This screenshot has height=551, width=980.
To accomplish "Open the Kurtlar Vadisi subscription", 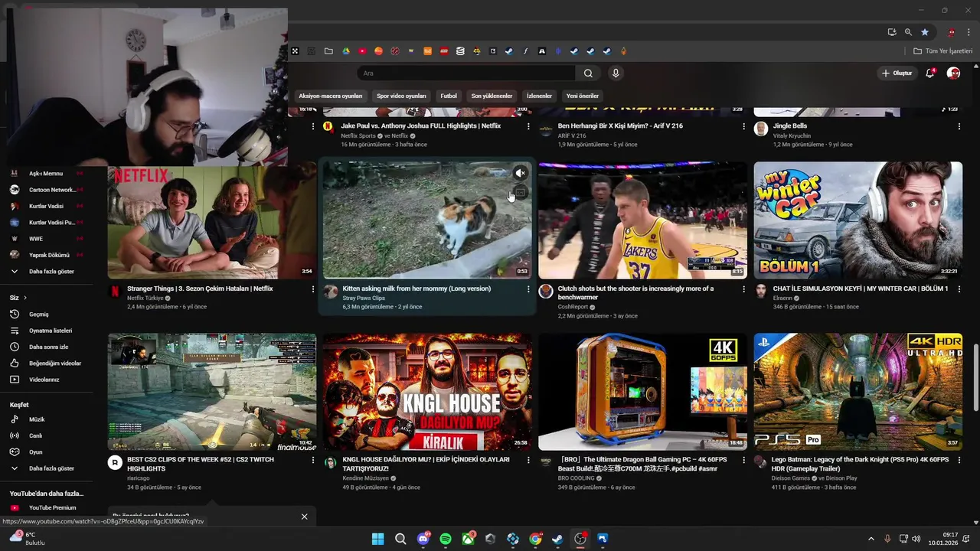I will point(46,206).
